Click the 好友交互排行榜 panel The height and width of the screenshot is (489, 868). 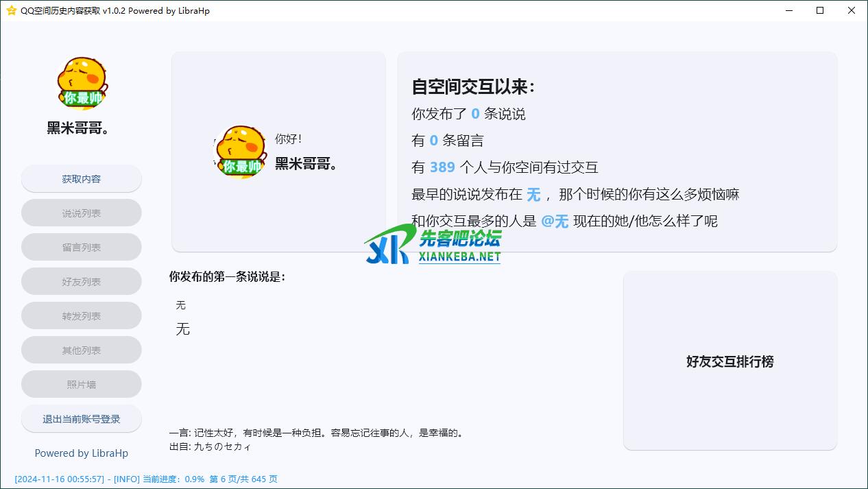tap(730, 361)
